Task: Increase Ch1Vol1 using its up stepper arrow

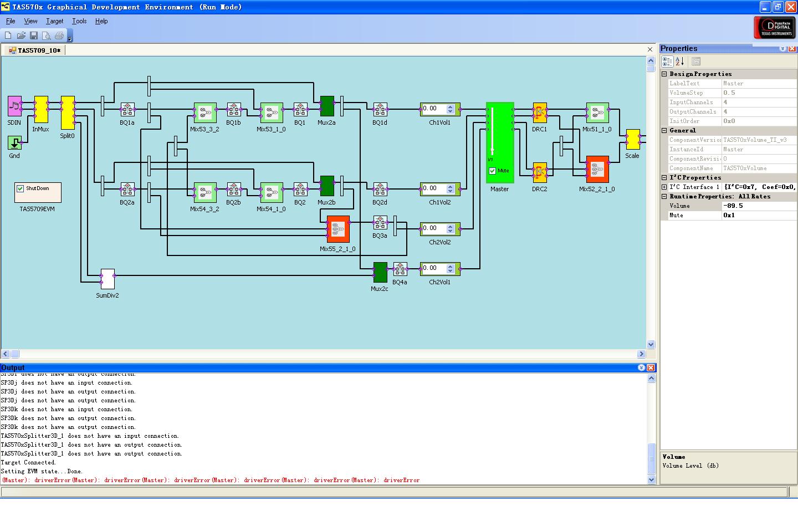Action: (451, 107)
